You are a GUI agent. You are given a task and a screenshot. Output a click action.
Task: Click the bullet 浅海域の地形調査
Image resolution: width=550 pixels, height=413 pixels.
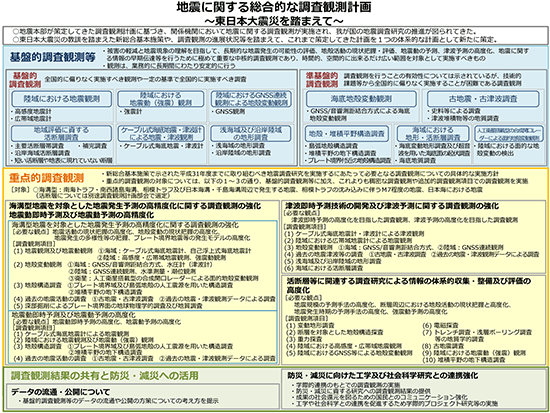pos(238,145)
